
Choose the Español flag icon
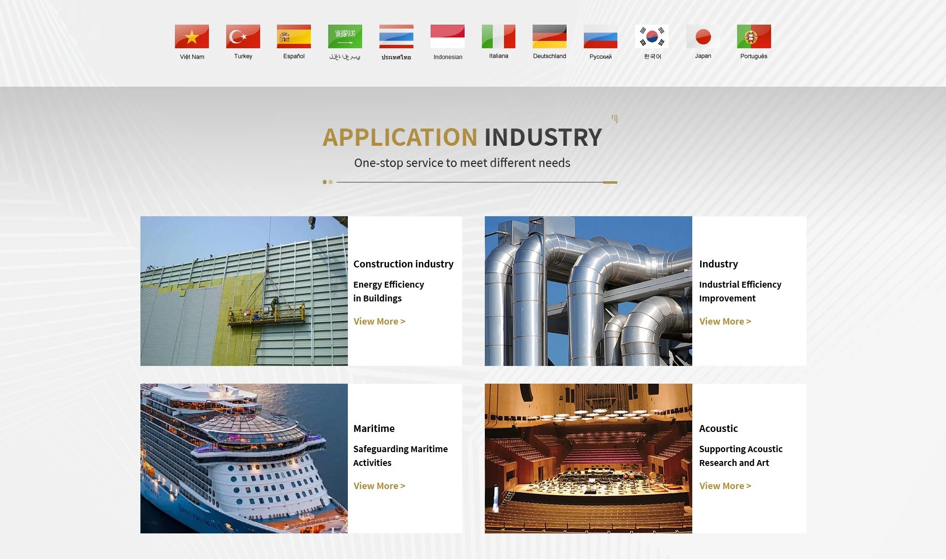(294, 36)
